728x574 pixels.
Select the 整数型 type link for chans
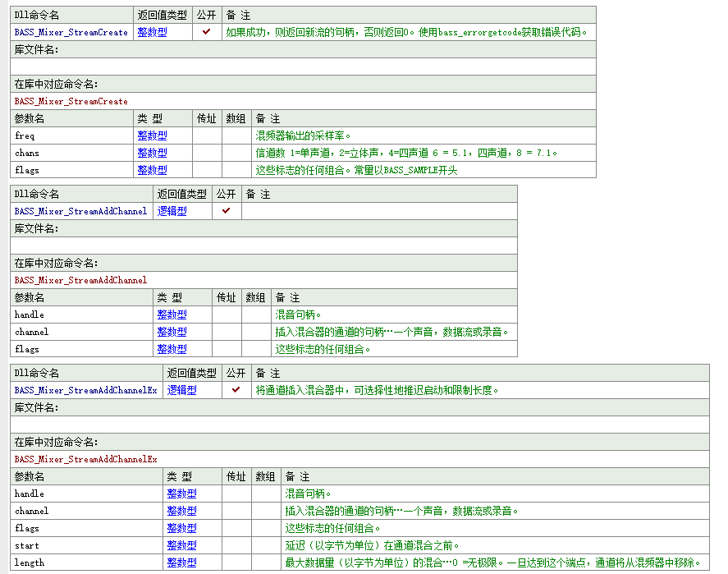point(152,153)
